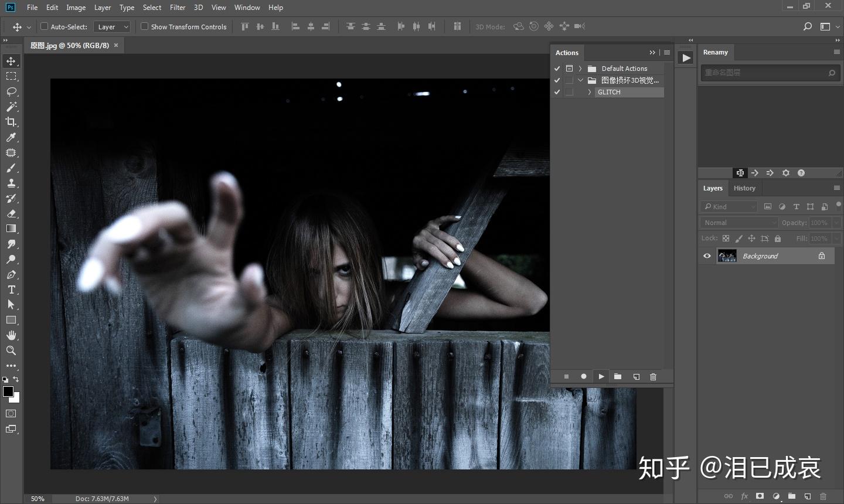
Task: Click the Play selection button in Actions panel
Action: coord(601,377)
